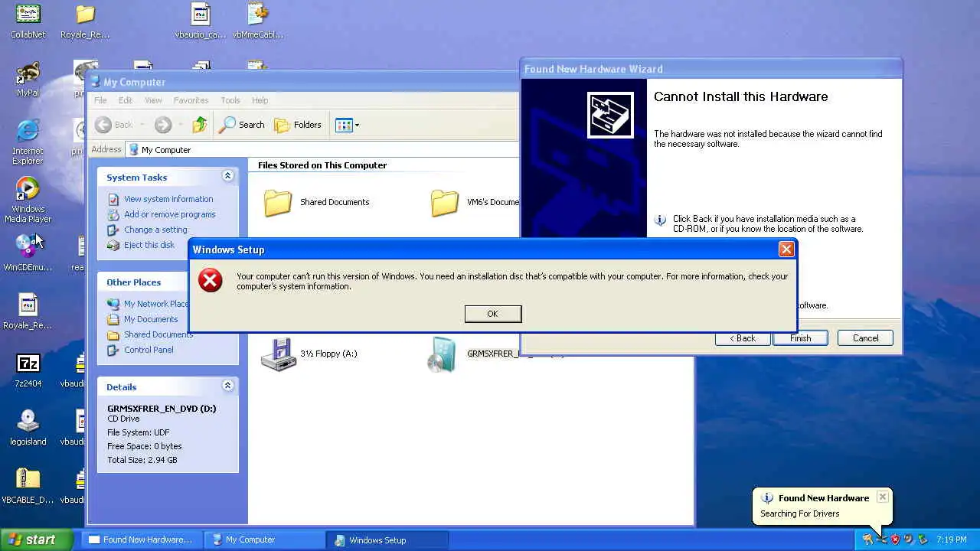Open the Help menu in My Computer
Image resolution: width=980 pixels, height=551 pixels.
(260, 100)
